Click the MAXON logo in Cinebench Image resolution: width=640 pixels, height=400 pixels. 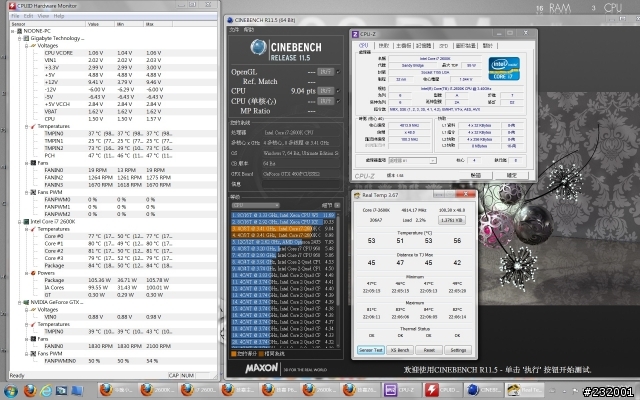point(262,368)
